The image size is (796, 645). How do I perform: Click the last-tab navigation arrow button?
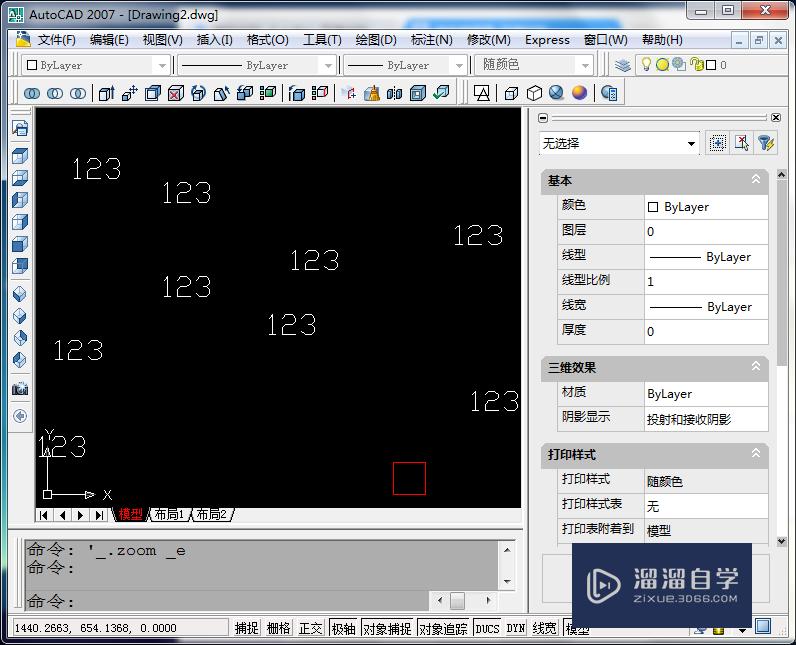click(99, 515)
